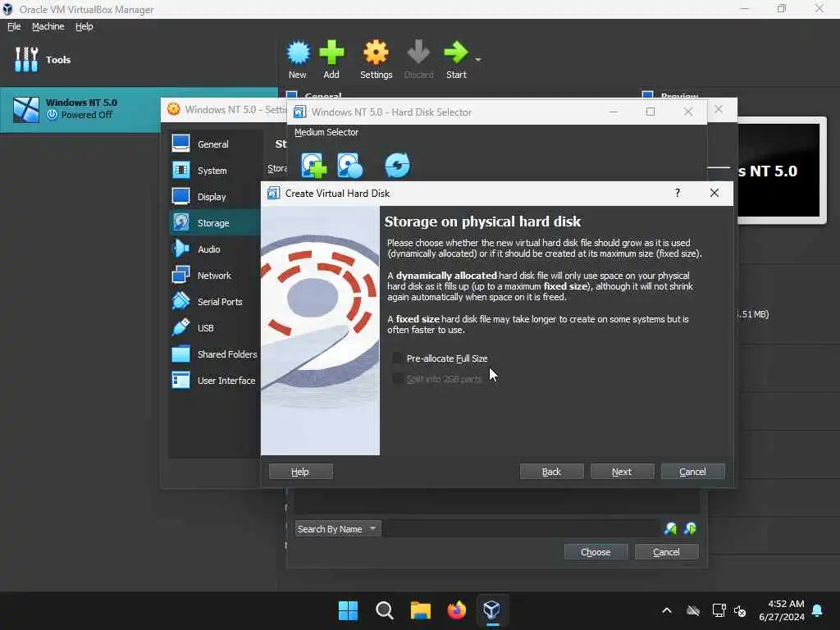The image size is (840, 630).
Task: Open Storage settings category
Action: point(214,223)
